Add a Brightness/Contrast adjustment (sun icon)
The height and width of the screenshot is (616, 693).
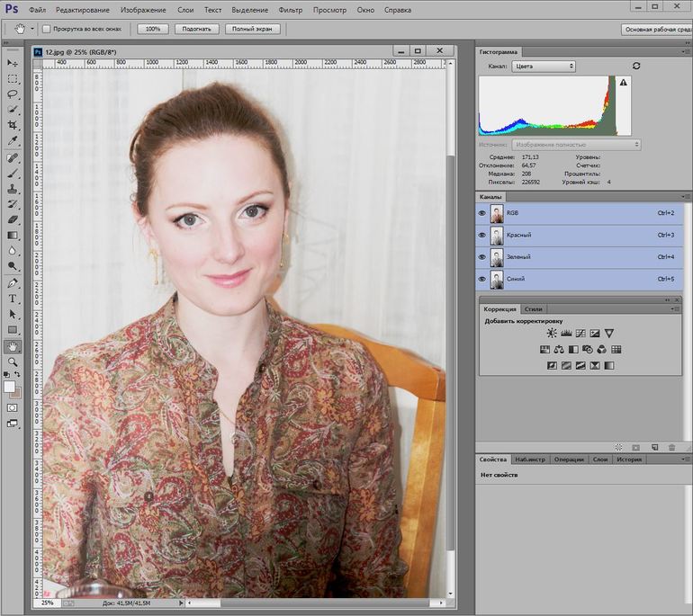click(x=551, y=334)
